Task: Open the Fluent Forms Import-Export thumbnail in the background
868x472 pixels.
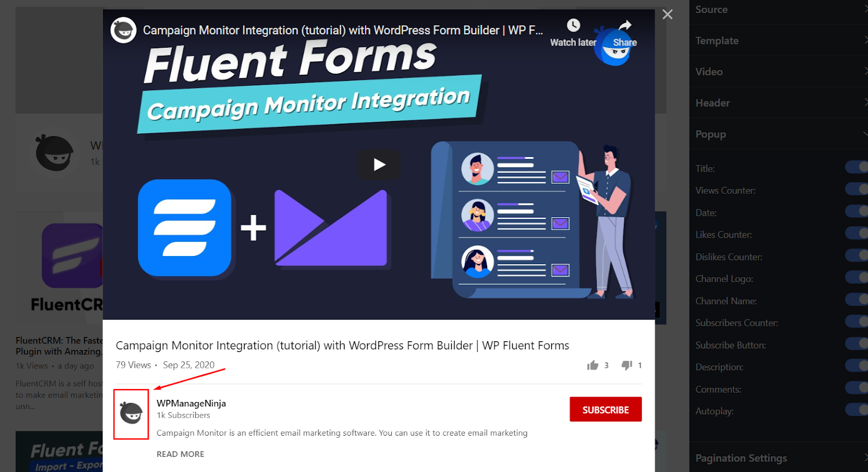Action: 60,451
